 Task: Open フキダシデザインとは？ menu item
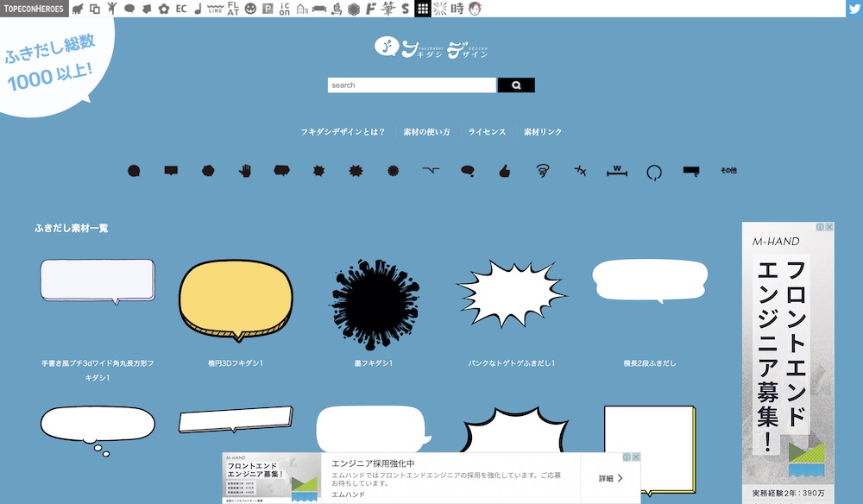(343, 132)
